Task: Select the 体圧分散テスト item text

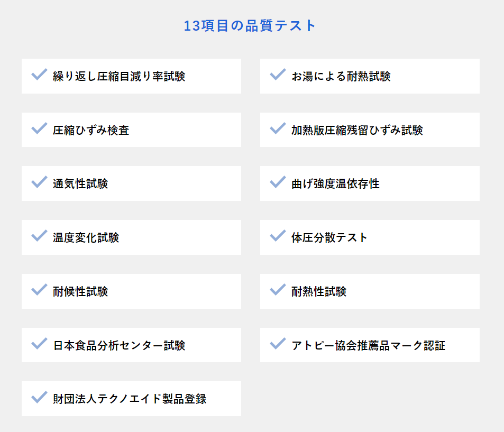Action: coord(329,237)
